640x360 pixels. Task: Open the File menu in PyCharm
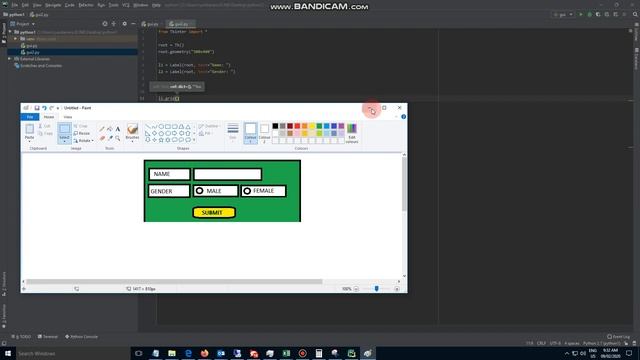[15, 5]
